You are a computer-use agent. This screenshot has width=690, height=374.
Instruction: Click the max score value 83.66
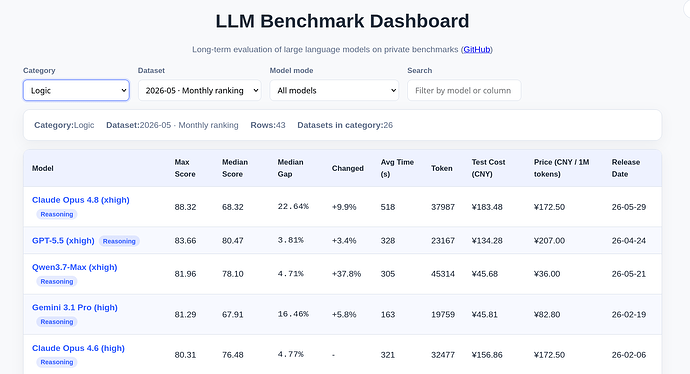click(185, 241)
